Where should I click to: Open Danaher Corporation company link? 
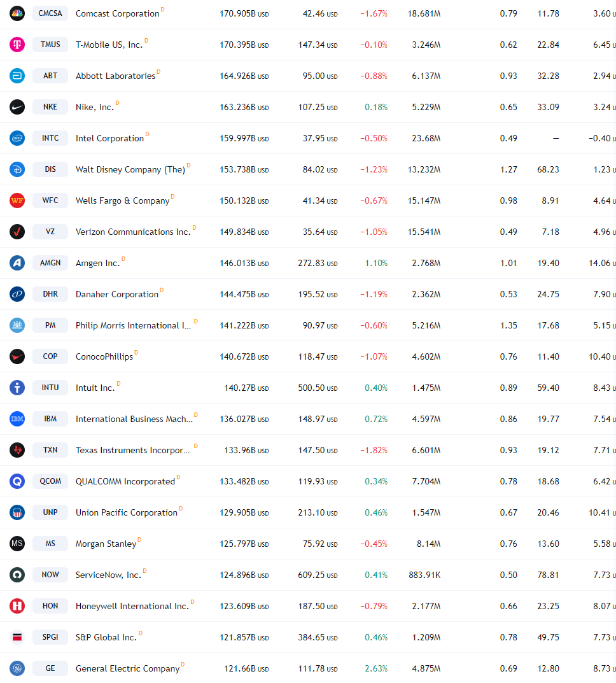117,295
